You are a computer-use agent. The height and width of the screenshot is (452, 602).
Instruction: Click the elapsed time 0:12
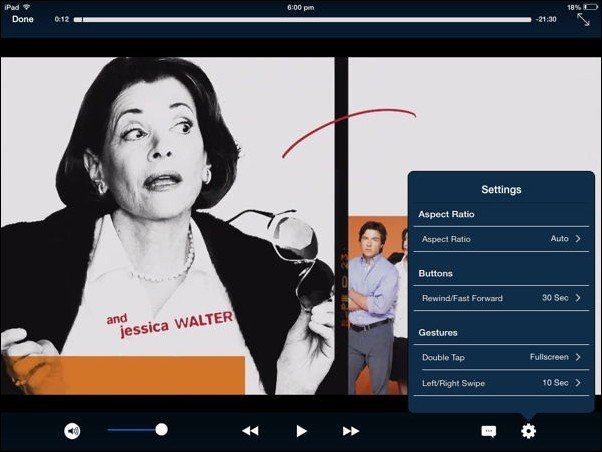tap(61, 19)
